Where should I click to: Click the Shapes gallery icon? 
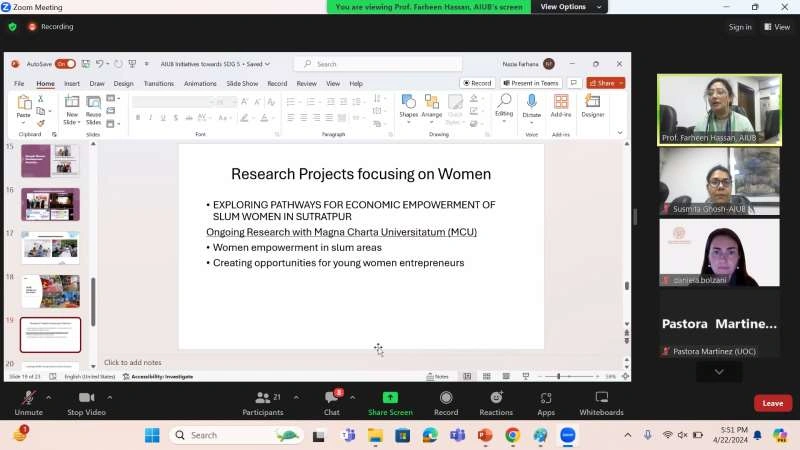408,103
